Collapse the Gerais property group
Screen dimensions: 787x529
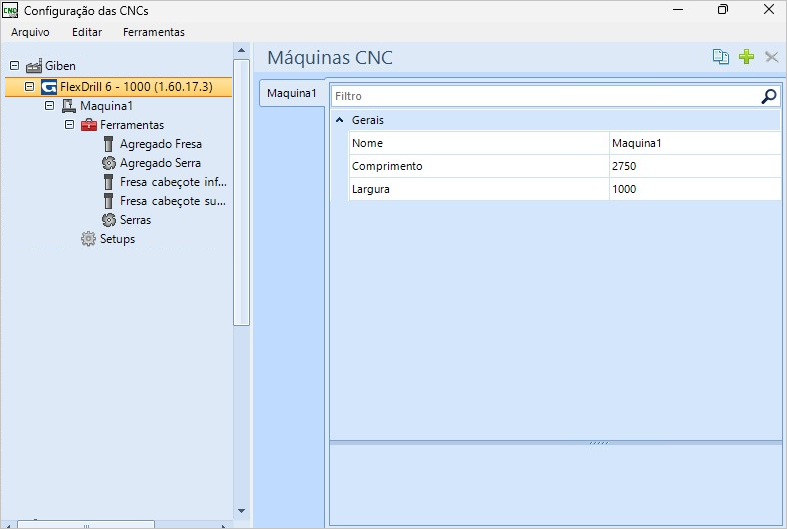coord(340,120)
